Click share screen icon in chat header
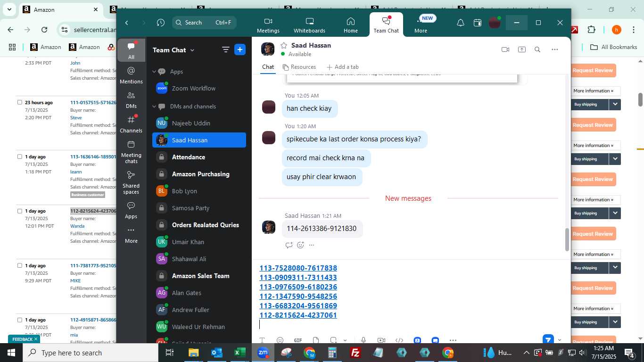Image resolution: width=644 pixels, height=362 pixels. pos(521,49)
